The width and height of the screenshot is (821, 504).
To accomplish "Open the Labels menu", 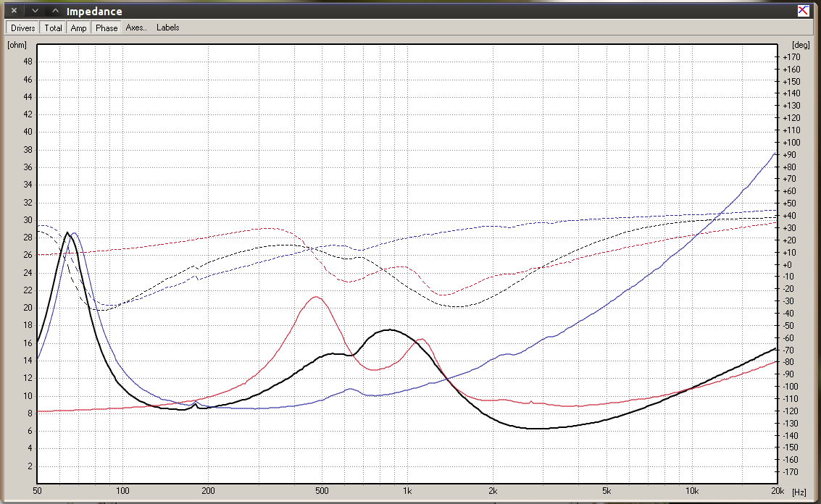I will (167, 28).
